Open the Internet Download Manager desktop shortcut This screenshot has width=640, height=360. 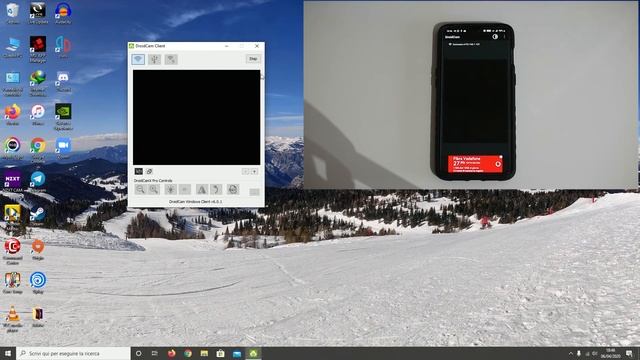[x=38, y=83]
